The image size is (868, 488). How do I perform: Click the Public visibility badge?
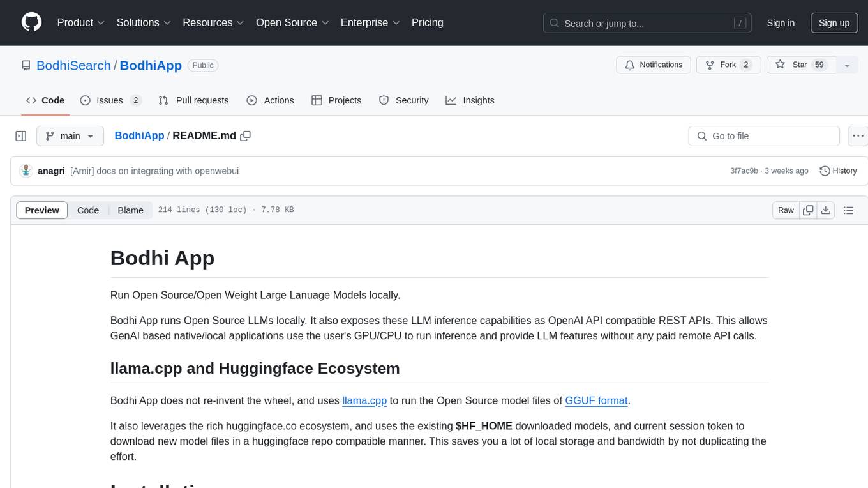tap(203, 65)
